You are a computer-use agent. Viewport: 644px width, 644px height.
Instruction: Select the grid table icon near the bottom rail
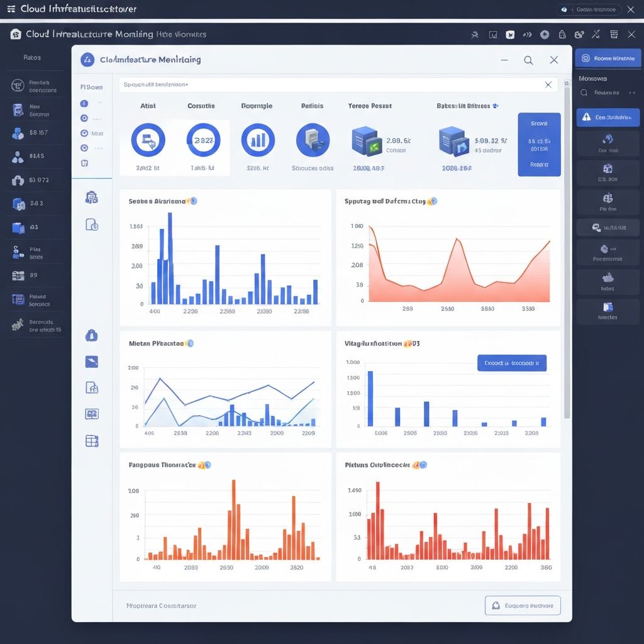[x=92, y=440]
